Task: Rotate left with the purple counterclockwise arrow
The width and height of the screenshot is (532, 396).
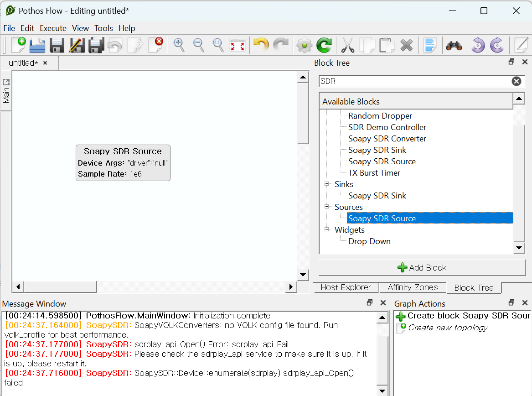Action: (x=478, y=45)
